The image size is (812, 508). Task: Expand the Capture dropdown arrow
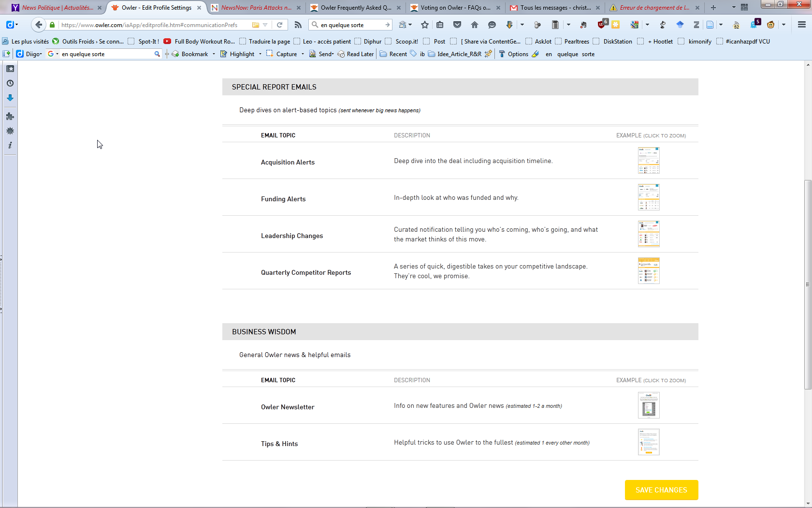(303, 54)
